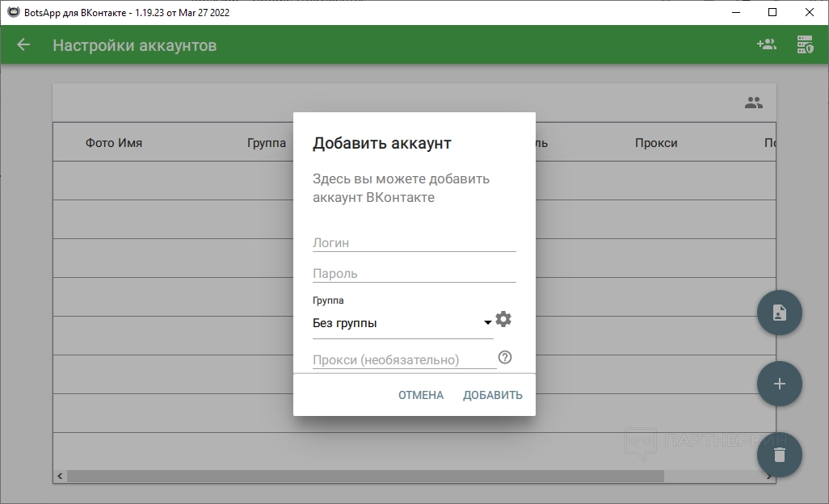The width and height of the screenshot is (829, 504).
Task: Click the dropdown arrow next to the group selector
Action: (x=488, y=323)
